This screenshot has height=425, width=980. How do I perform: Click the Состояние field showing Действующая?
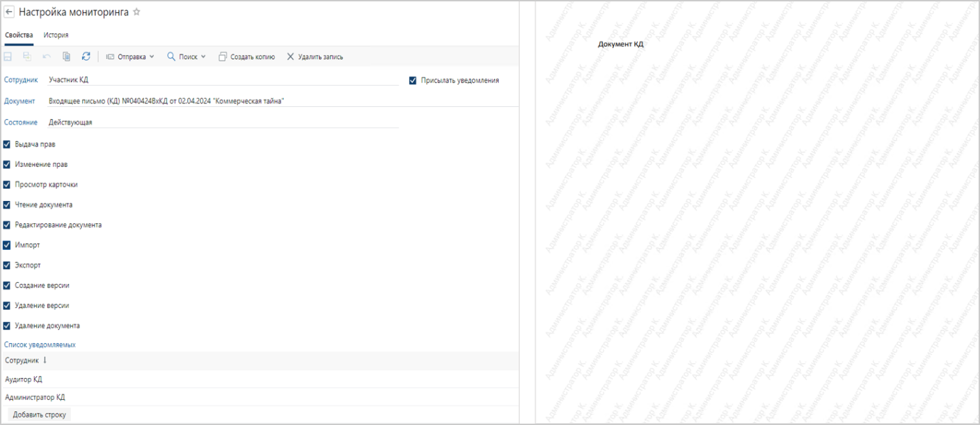[223, 123]
